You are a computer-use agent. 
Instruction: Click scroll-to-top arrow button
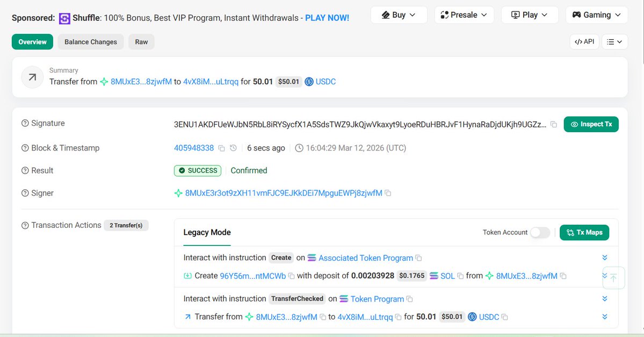point(613,278)
